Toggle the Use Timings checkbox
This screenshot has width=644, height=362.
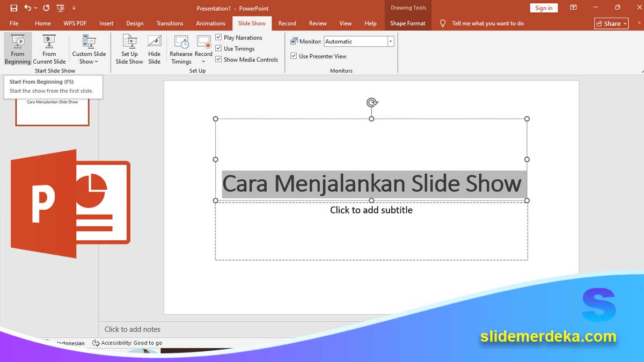[x=218, y=48]
